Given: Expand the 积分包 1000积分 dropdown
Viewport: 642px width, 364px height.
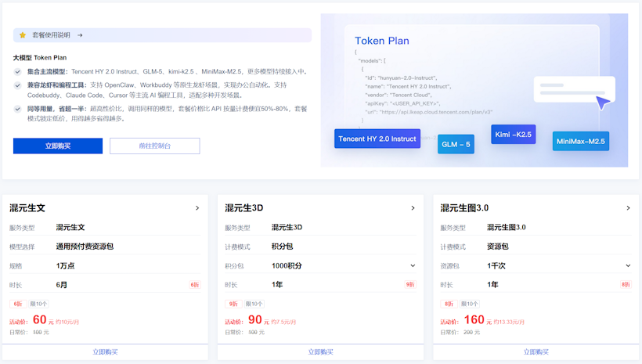Looking at the screenshot, I should (413, 265).
